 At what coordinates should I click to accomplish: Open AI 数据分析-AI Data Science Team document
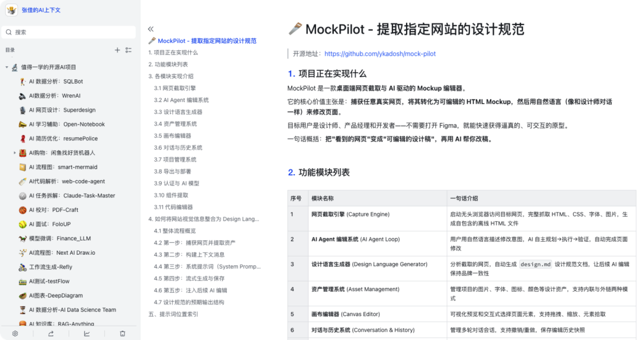pos(72,310)
